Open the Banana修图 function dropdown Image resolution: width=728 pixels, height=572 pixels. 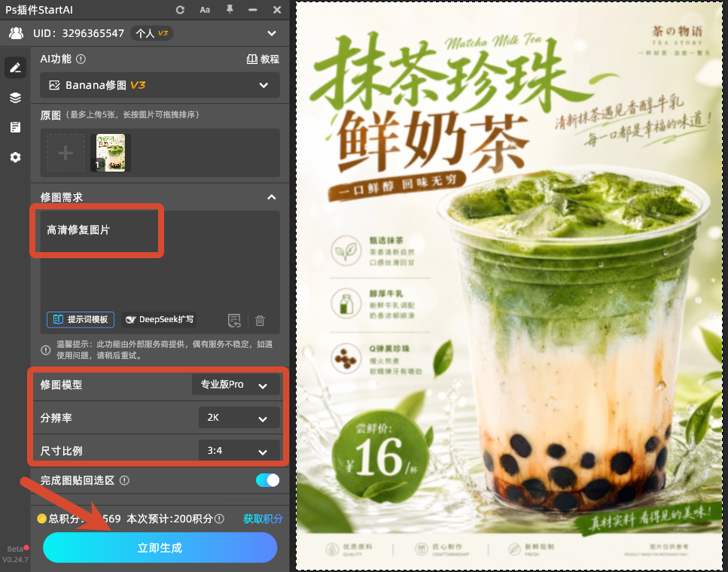point(160,85)
